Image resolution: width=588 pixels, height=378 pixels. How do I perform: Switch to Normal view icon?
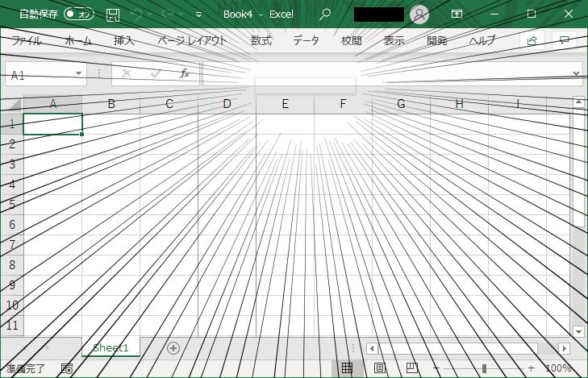(x=348, y=368)
